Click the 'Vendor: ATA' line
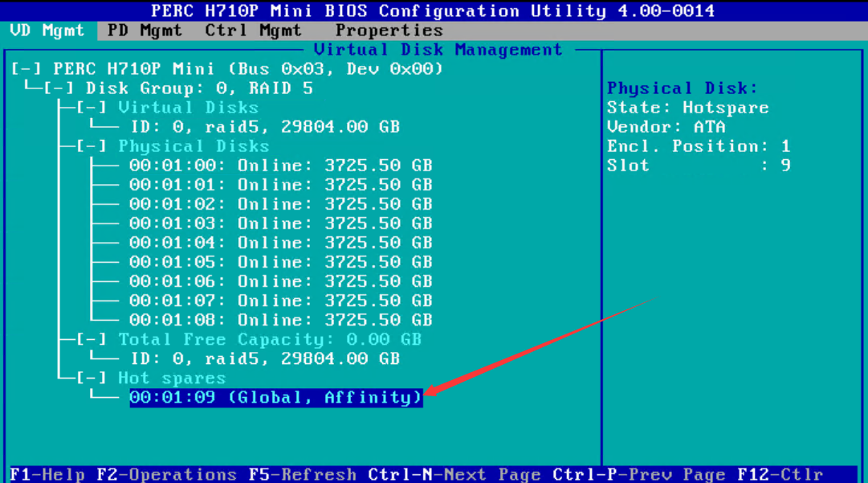 point(666,127)
